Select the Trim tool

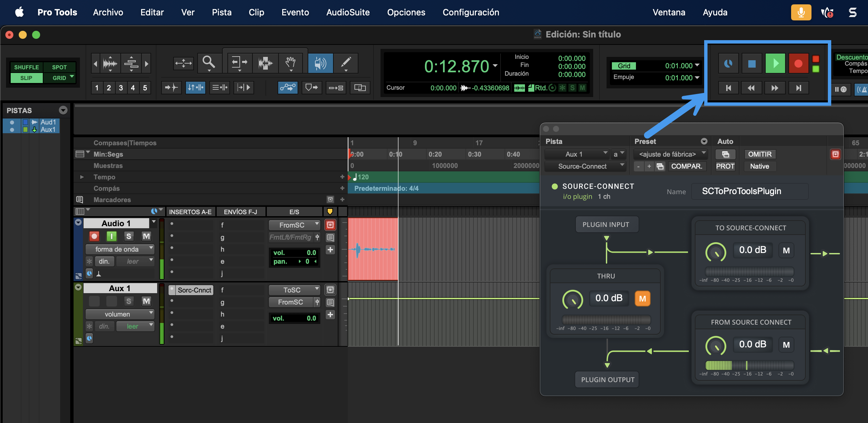click(239, 63)
